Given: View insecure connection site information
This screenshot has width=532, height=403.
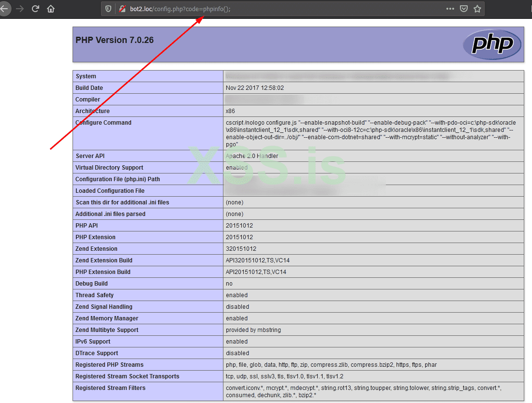Looking at the screenshot, I should point(122,9).
